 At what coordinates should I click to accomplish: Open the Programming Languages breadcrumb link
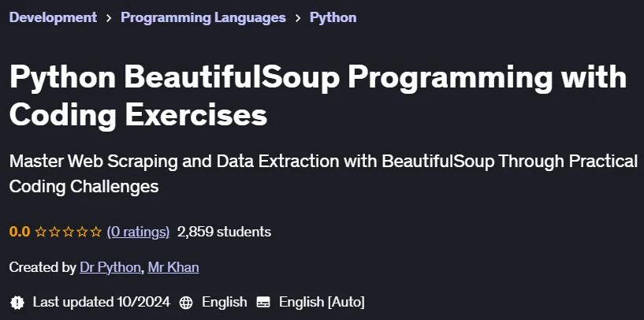pos(203,17)
